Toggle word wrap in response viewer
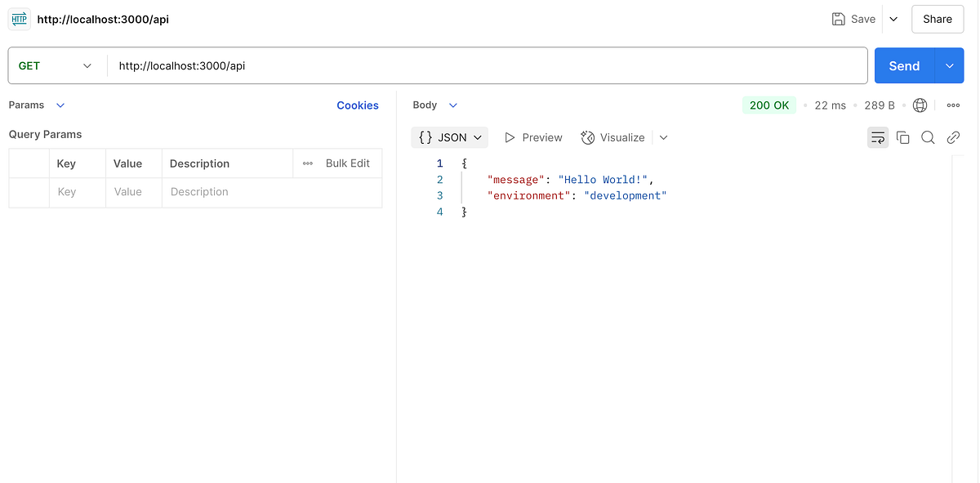This screenshot has height=483, width=980. (x=878, y=137)
